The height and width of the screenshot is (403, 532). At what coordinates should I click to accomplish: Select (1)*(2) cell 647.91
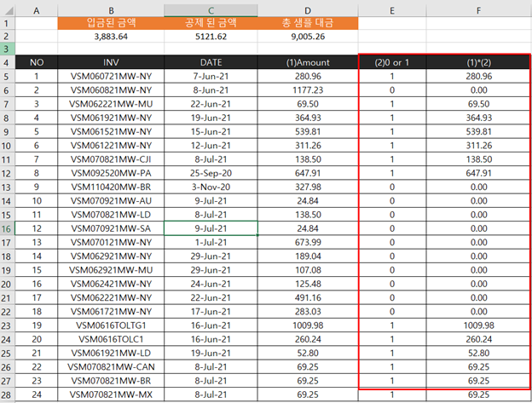click(478, 173)
